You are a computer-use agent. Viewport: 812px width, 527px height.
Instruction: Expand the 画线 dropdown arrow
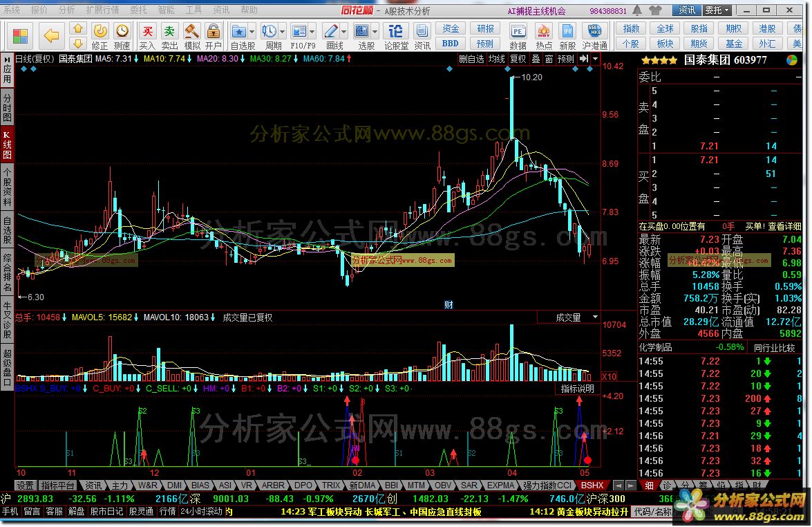click(344, 32)
